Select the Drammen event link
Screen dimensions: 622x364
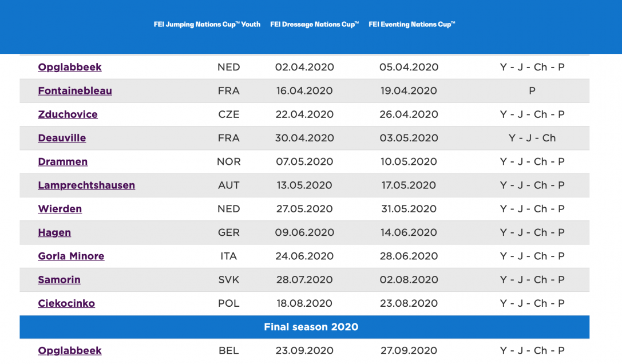click(63, 161)
